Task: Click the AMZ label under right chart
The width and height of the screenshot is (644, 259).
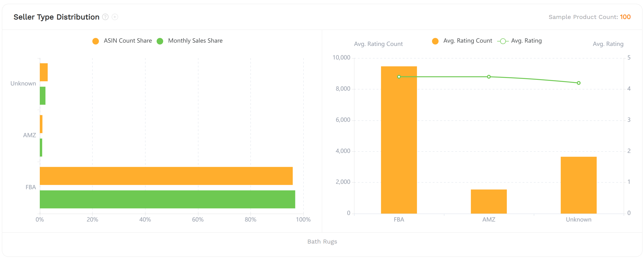Action: [489, 220]
